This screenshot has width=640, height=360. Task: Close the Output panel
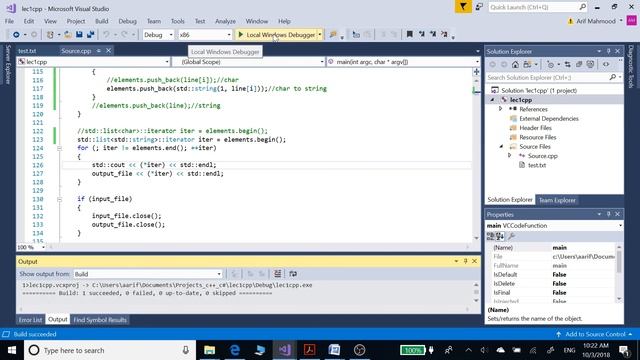474,261
